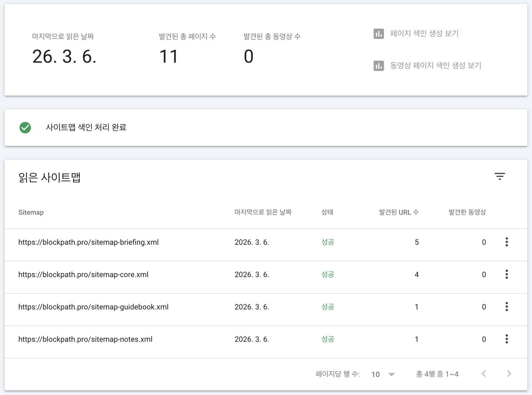Click 상태 column header
532x395 pixels.
coord(327,212)
